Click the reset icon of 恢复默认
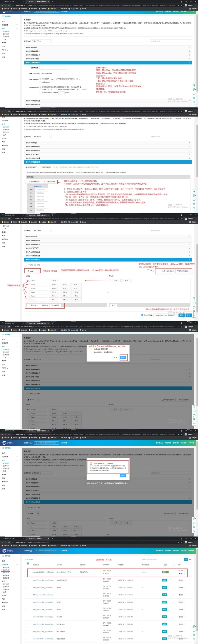Screen dimensions: 198x644 click(x=52, y=305)
